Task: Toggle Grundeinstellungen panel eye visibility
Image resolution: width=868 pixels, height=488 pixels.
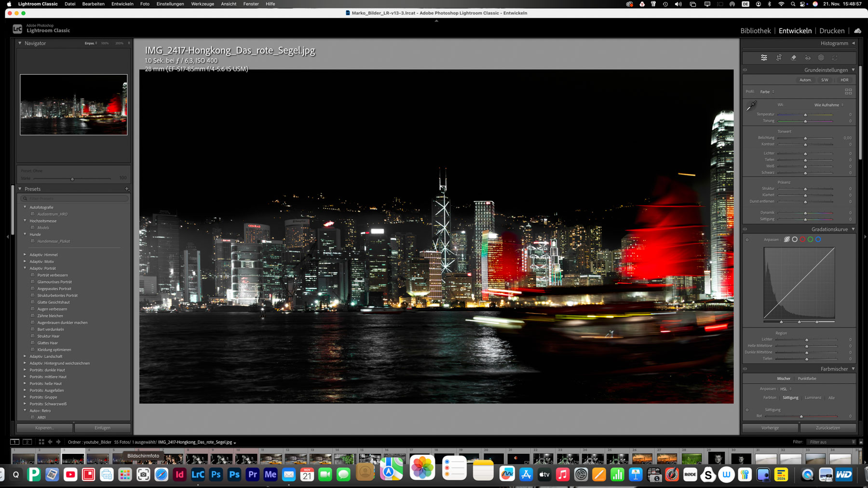Action: coord(745,70)
